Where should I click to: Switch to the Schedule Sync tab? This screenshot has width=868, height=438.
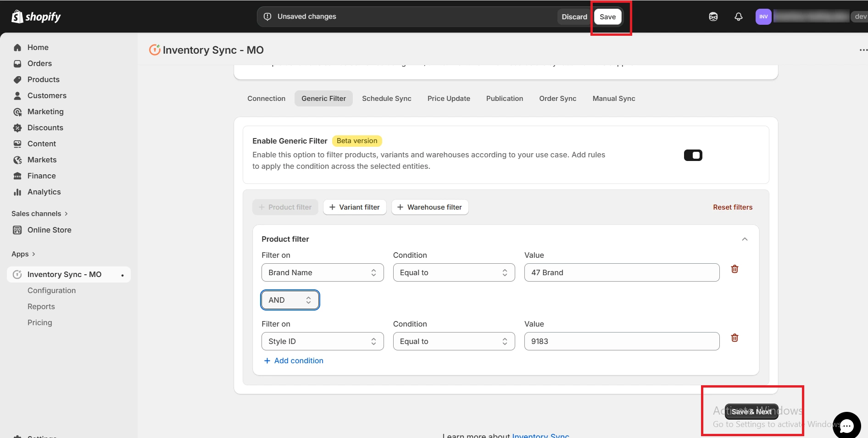pyautogui.click(x=386, y=98)
